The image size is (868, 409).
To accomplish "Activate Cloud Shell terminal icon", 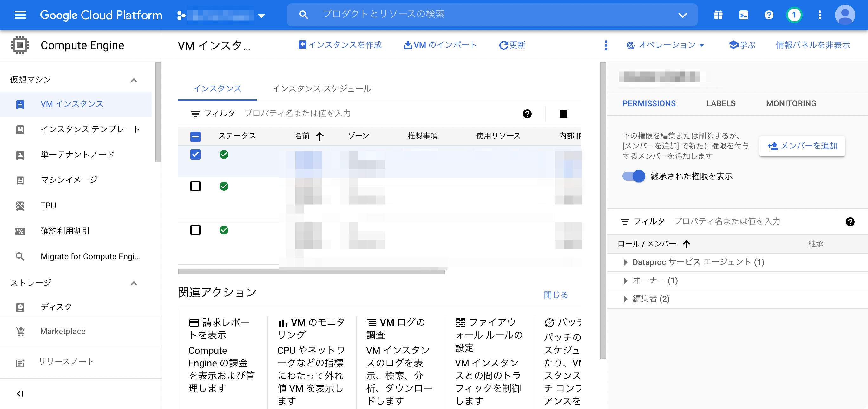I will coord(743,15).
